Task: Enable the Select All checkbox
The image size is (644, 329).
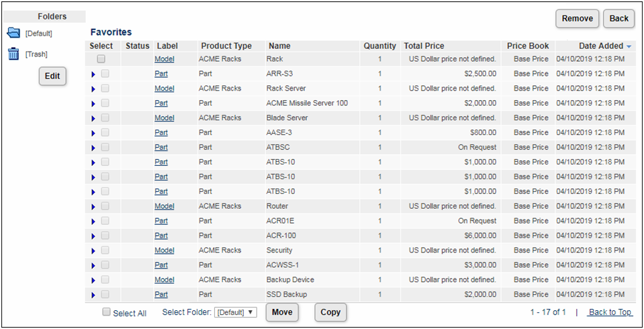Action: tap(106, 312)
